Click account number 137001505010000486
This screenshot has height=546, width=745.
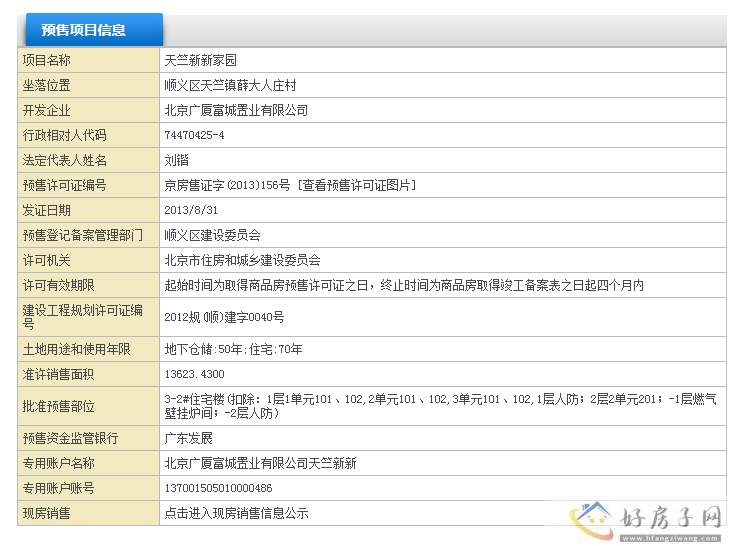coord(218,488)
